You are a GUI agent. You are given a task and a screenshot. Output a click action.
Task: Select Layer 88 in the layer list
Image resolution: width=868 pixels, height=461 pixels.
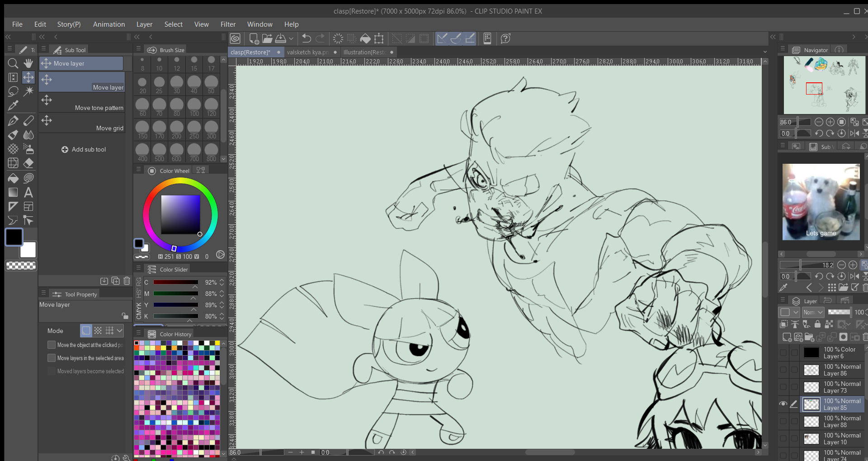click(x=834, y=422)
